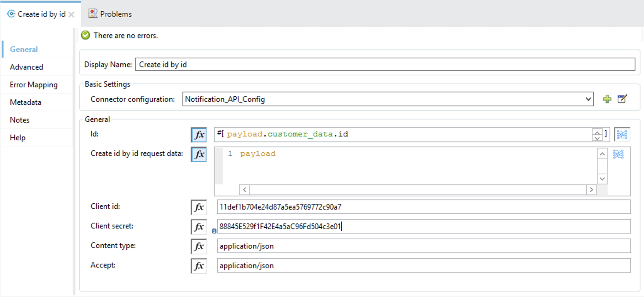Click into the Display Name field

coord(385,64)
